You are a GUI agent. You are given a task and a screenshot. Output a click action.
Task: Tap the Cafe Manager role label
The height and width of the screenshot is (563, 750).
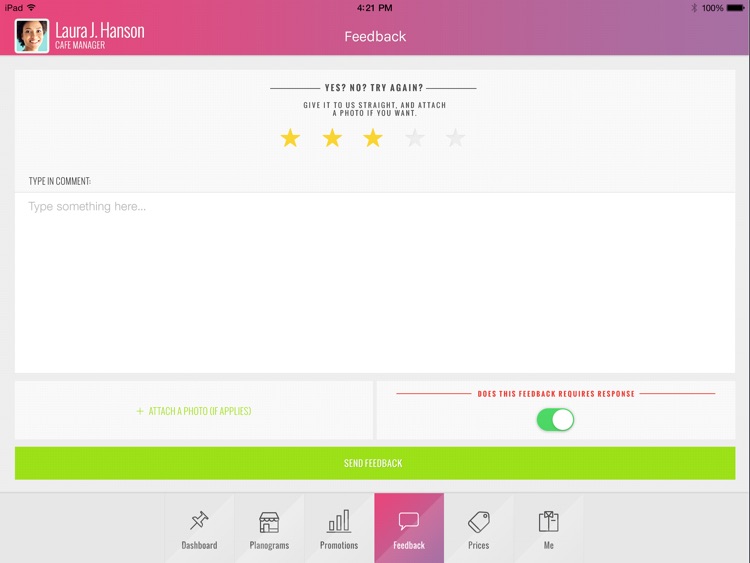coord(80,45)
